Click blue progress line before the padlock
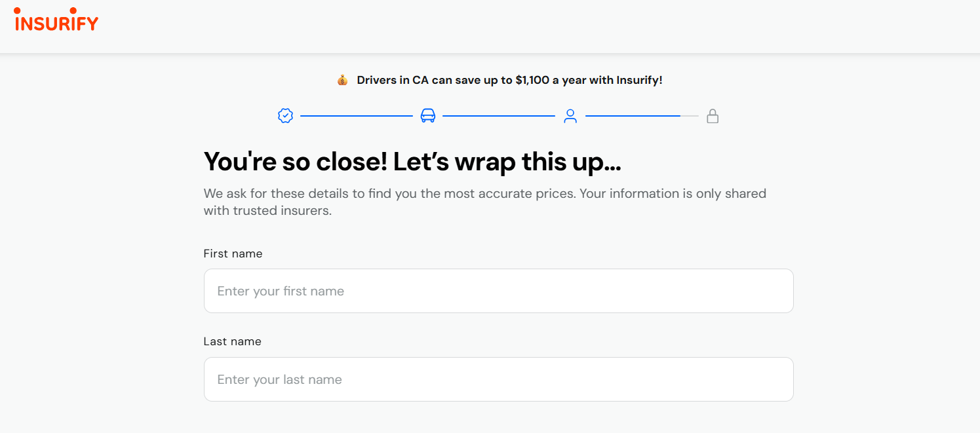This screenshot has height=433, width=980. coord(632,116)
